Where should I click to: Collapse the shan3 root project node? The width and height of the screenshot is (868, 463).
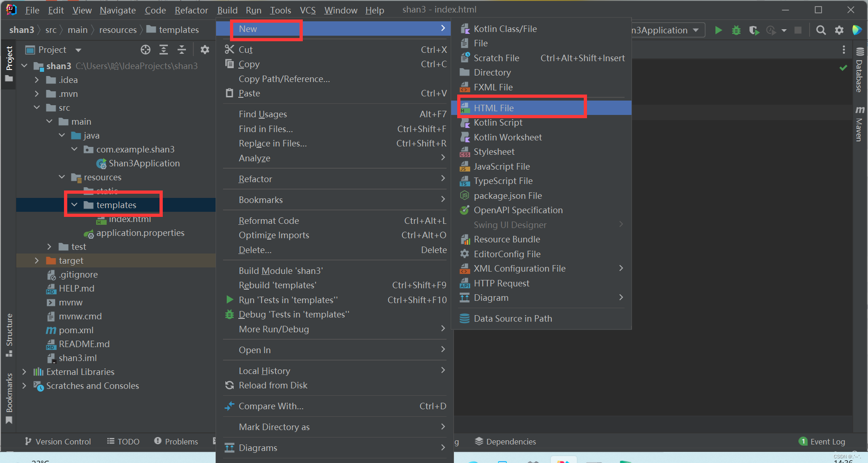25,66
